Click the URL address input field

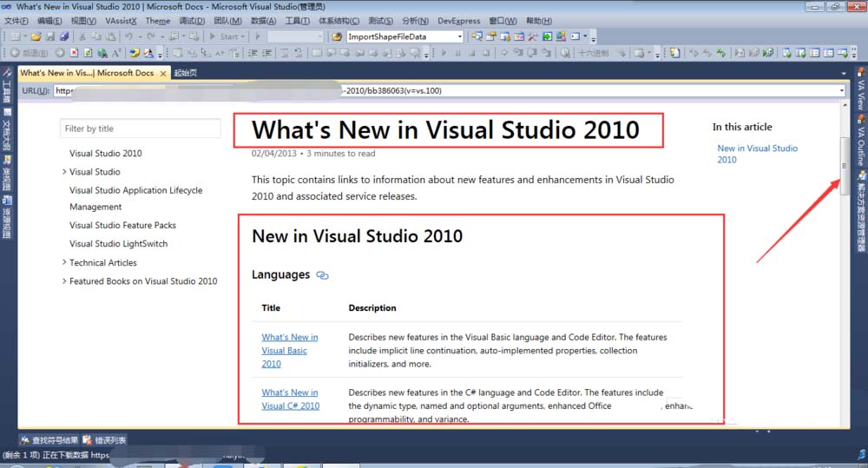[x=445, y=91]
